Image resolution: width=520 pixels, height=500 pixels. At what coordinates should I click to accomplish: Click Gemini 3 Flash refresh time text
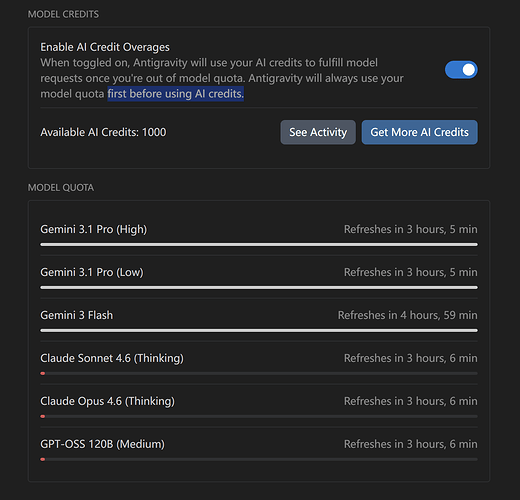click(x=408, y=315)
